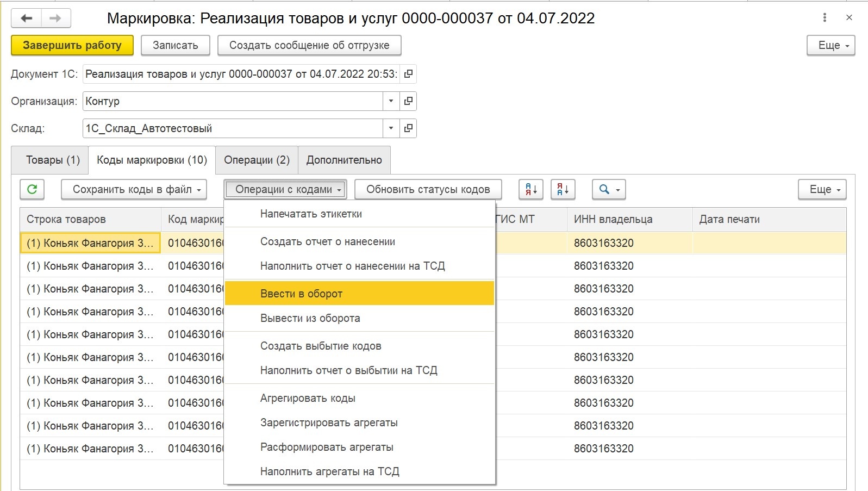Expand the Организация dropdown arrow
Viewport: 868px width, 491px height.
(x=391, y=101)
